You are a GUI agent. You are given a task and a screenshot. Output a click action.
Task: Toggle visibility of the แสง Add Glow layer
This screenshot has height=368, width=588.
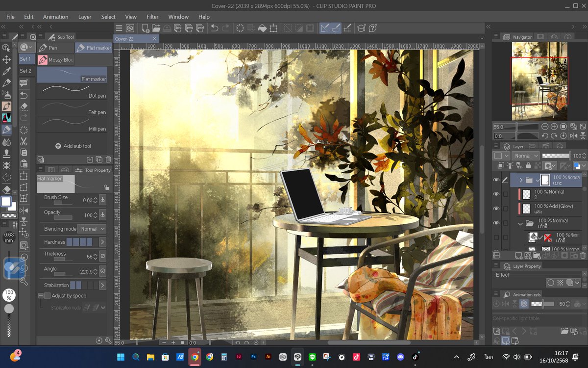click(x=496, y=209)
